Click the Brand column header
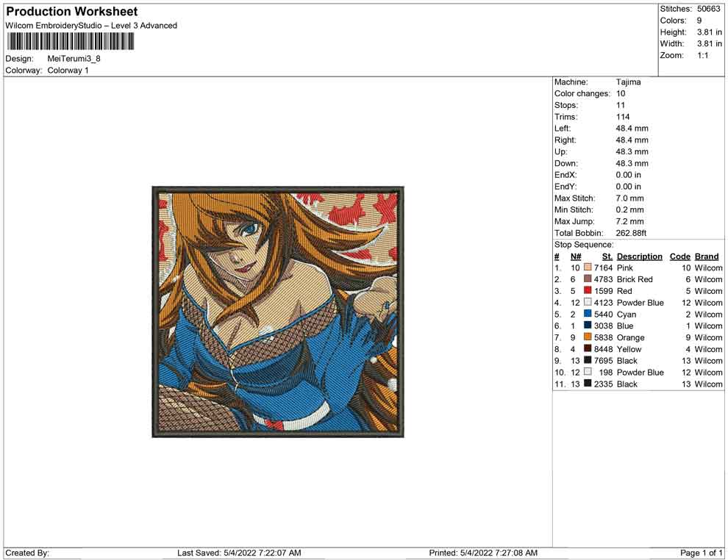Screen dimensions: 728x560 (x=707, y=256)
